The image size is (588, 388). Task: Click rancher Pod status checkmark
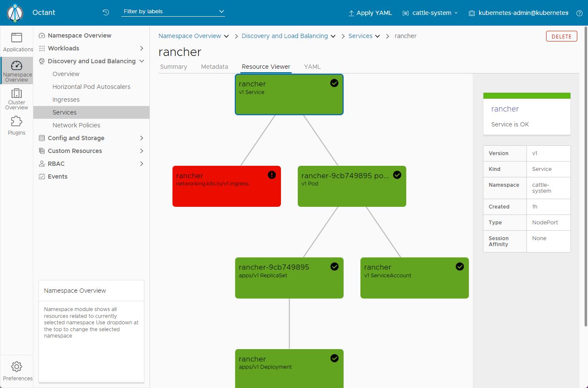click(397, 175)
